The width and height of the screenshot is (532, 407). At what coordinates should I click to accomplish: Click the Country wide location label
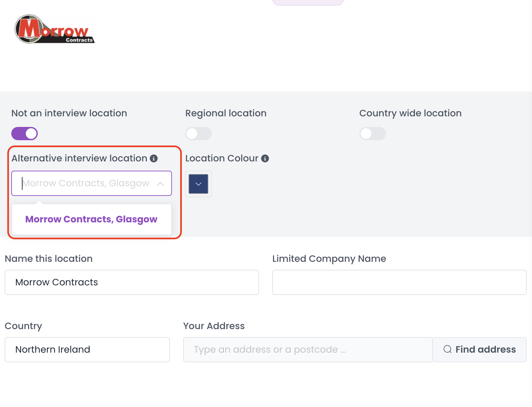tap(410, 113)
